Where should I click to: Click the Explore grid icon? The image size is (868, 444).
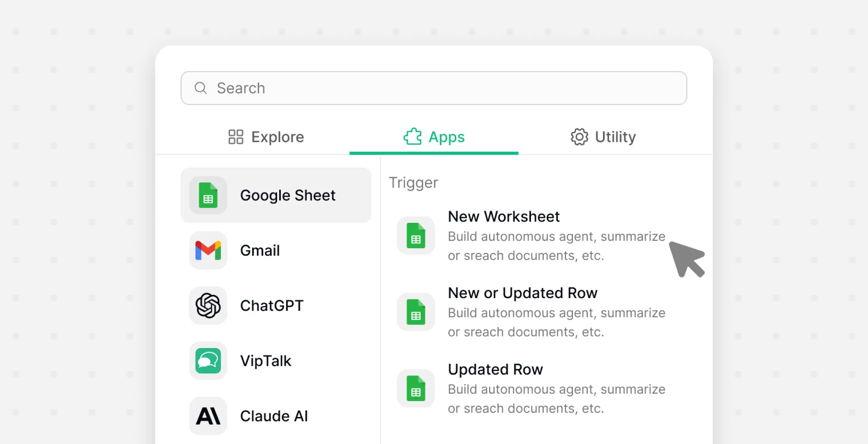point(236,137)
